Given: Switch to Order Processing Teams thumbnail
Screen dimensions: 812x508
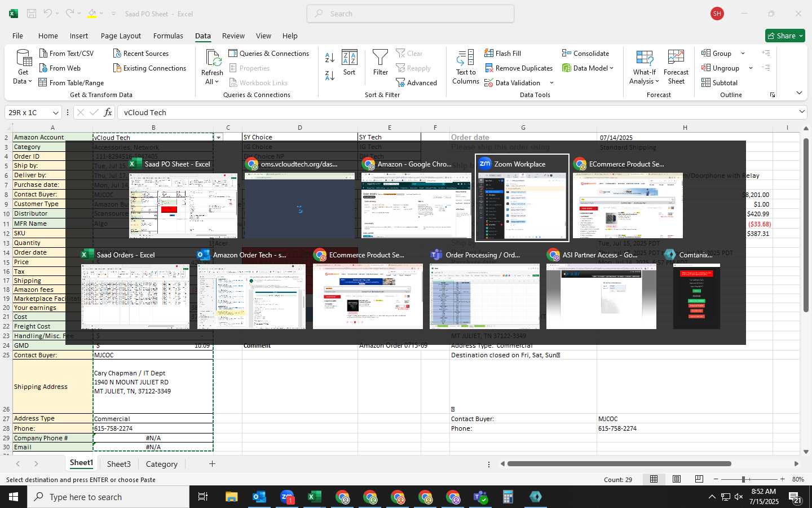Looking at the screenshot, I should [484, 289].
